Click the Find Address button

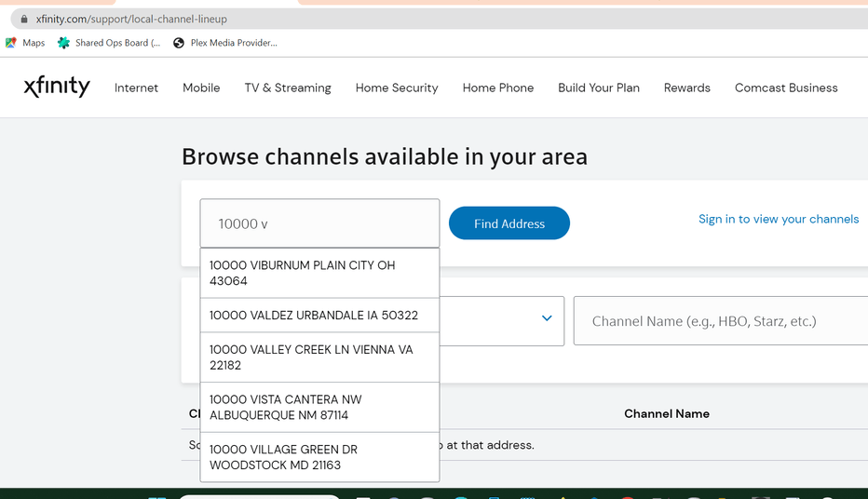point(509,223)
